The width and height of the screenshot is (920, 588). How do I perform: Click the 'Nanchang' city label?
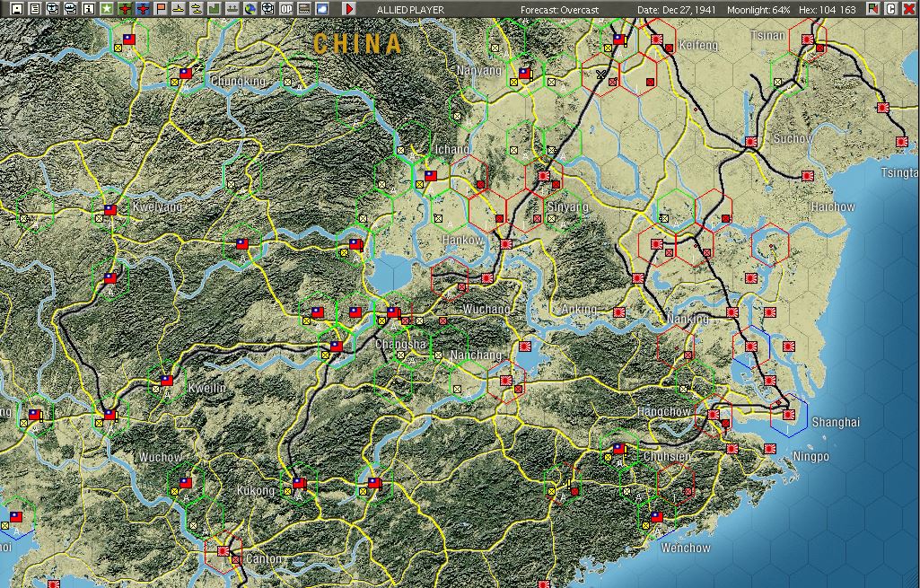coord(476,355)
